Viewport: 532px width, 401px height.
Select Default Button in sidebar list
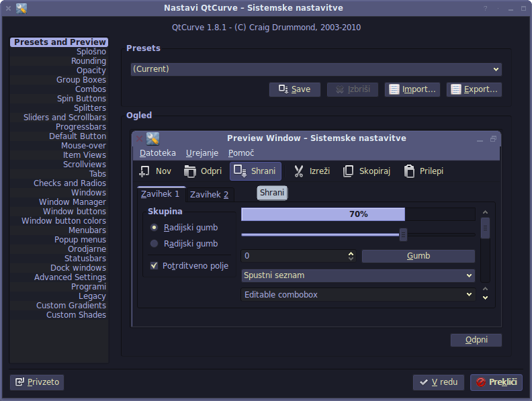59,136
